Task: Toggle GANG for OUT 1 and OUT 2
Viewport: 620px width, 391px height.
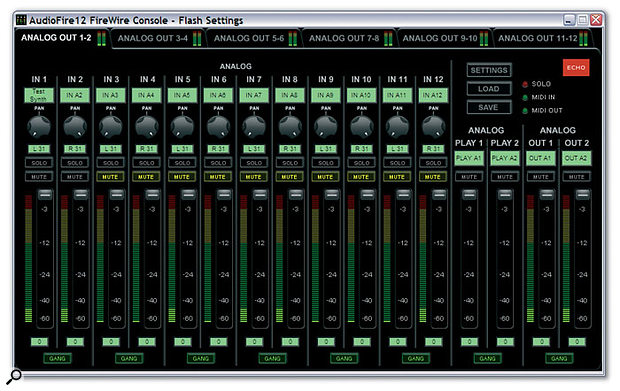Action: (559, 359)
